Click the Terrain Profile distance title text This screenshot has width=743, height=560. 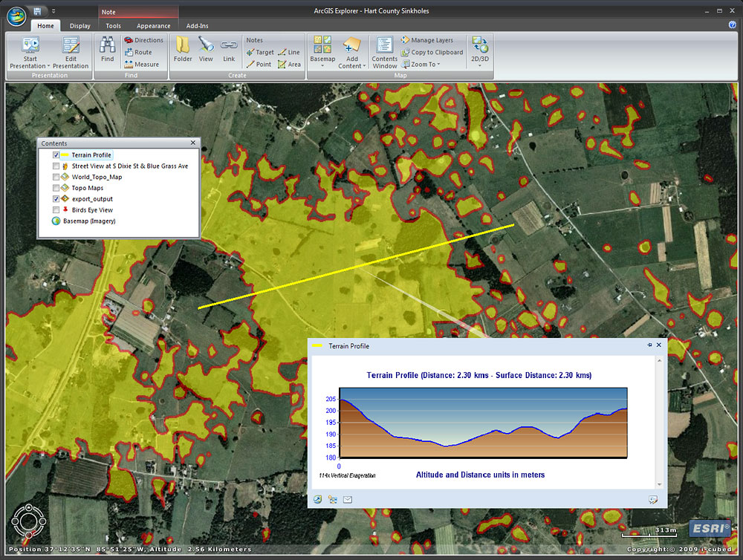(479, 375)
